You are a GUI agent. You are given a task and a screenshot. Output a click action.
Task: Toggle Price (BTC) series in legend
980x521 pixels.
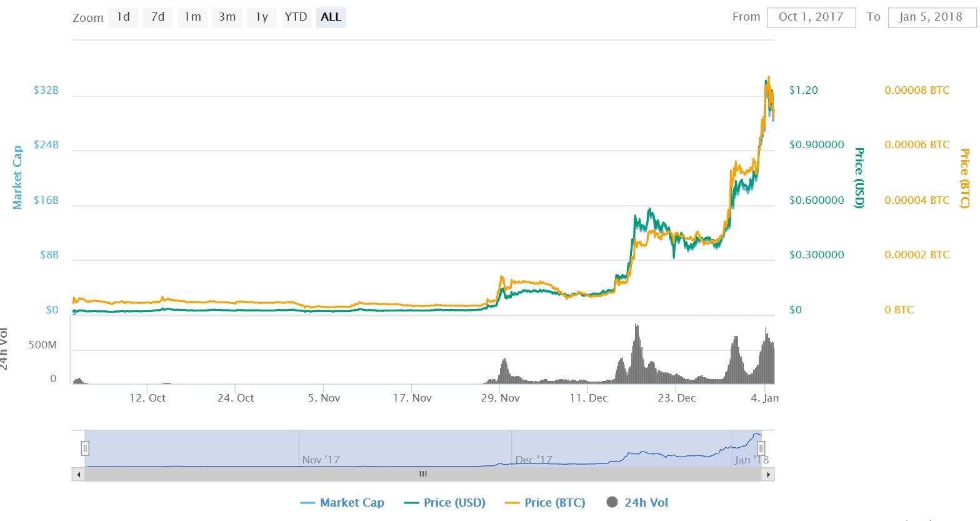(x=545, y=502)
